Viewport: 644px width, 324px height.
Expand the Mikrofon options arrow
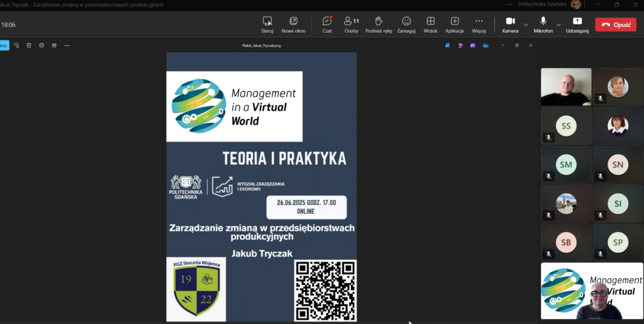coord(559,25)
